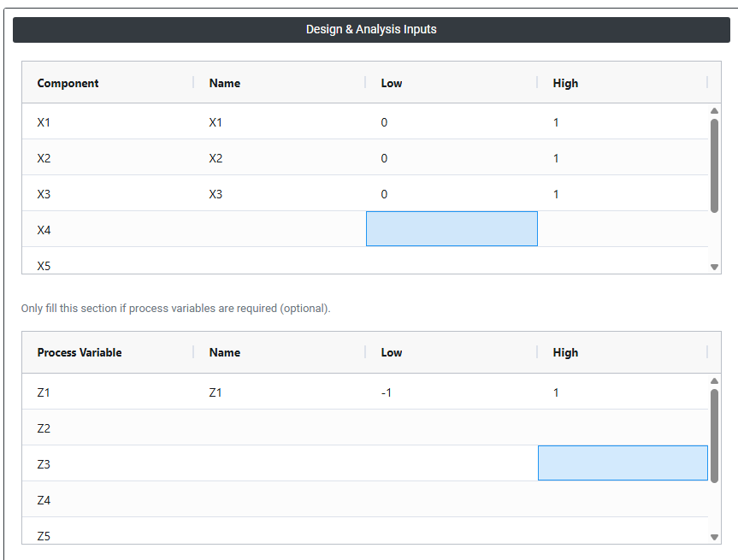Image resolution: width=738 pixels, height=560 pixels.
Task: Select the empty Name cell for Z2
Action: point(279,428)
